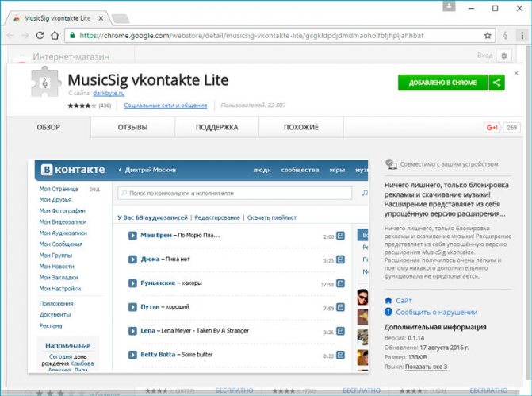
Task: Open the darkbyte.ru site link
Action: point(109,93)
